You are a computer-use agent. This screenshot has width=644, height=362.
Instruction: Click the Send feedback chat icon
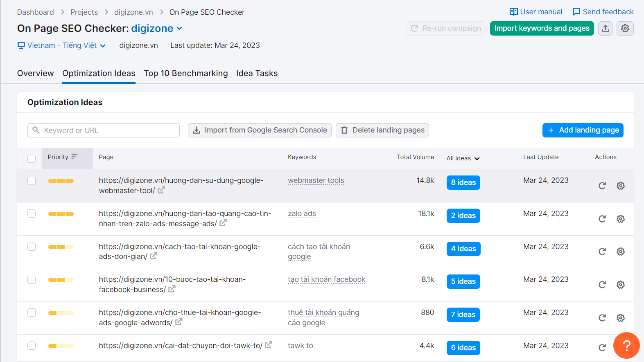(576, 12)
